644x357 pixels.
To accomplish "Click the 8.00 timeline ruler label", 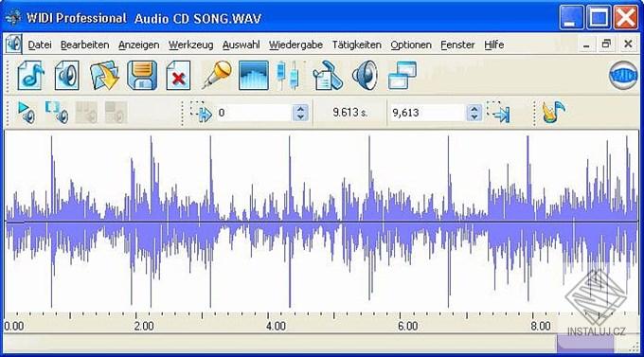I will (540, 326).
